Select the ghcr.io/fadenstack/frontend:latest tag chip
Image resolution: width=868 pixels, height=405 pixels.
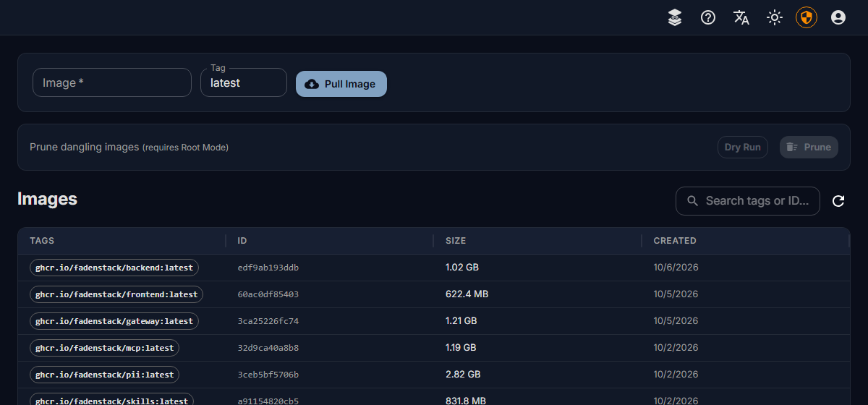tap(116, 294)
